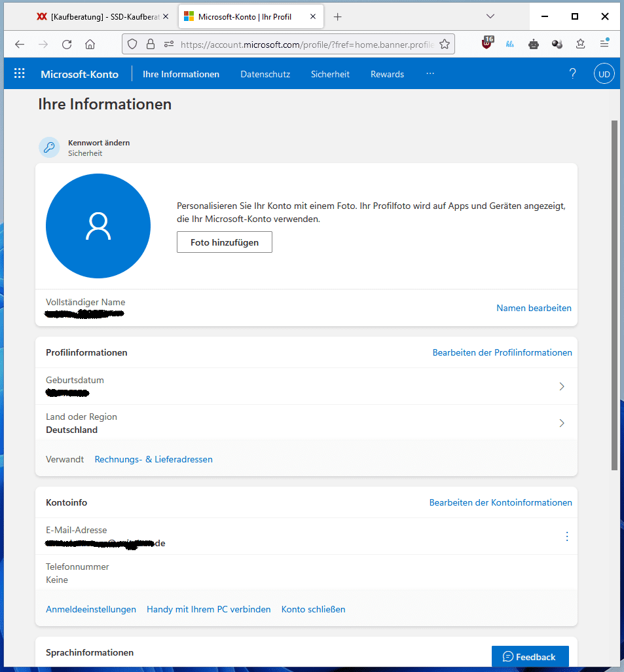The image size is (624, 672).
Task: Show more navigation items via ellipsis
Action: (430, 74)
